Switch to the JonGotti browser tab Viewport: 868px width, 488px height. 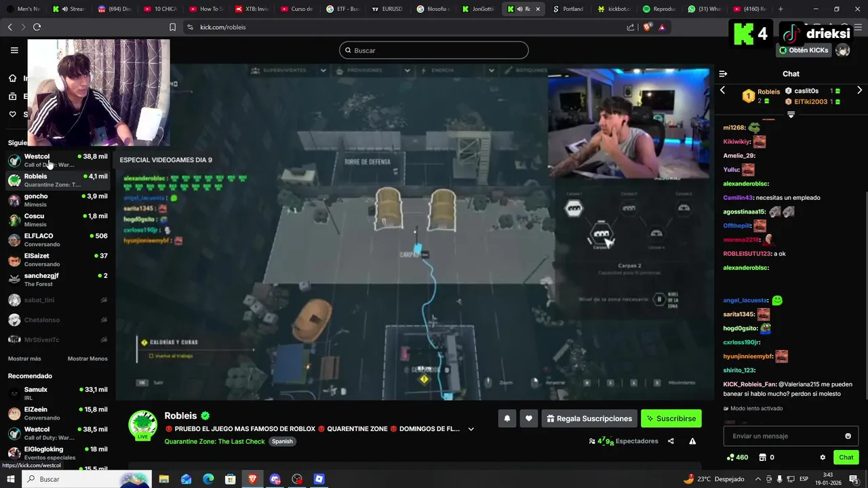[x=477, y=9]
